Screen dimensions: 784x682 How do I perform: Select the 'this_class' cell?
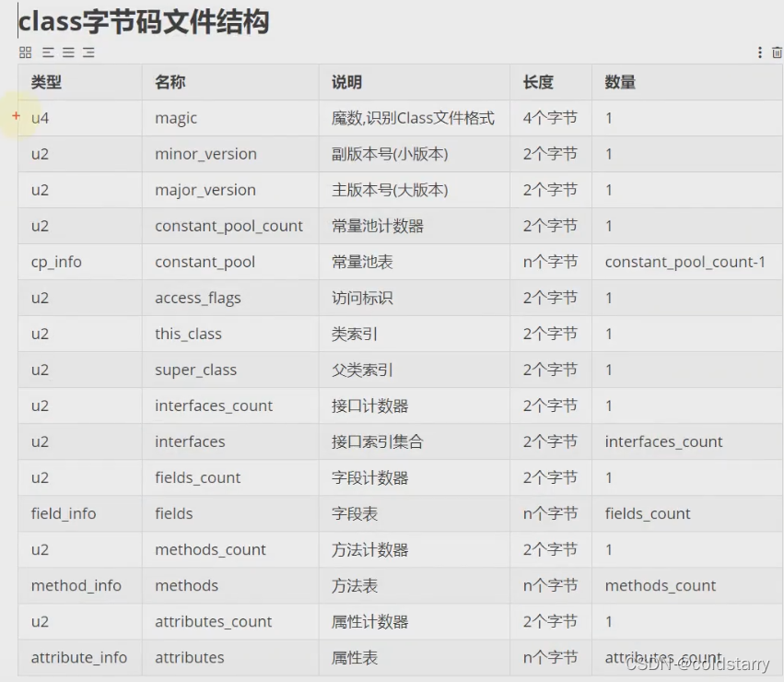click(188, 334)
